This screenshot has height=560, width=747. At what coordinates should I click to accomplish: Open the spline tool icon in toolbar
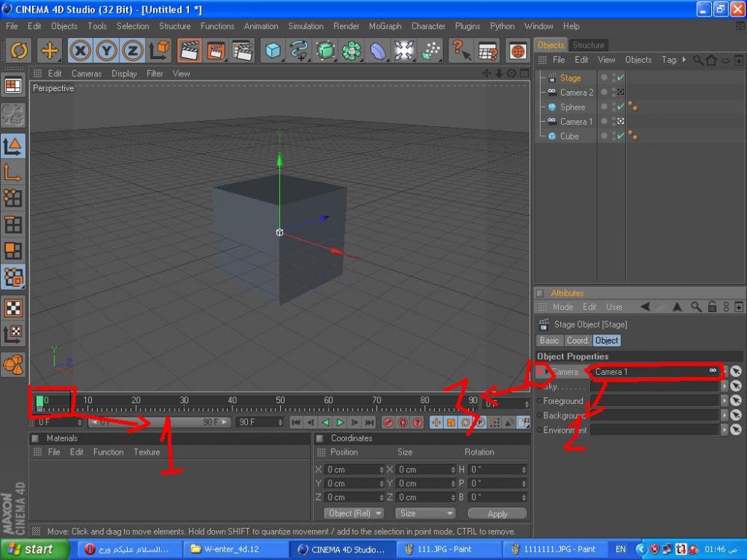coord(300,51)
